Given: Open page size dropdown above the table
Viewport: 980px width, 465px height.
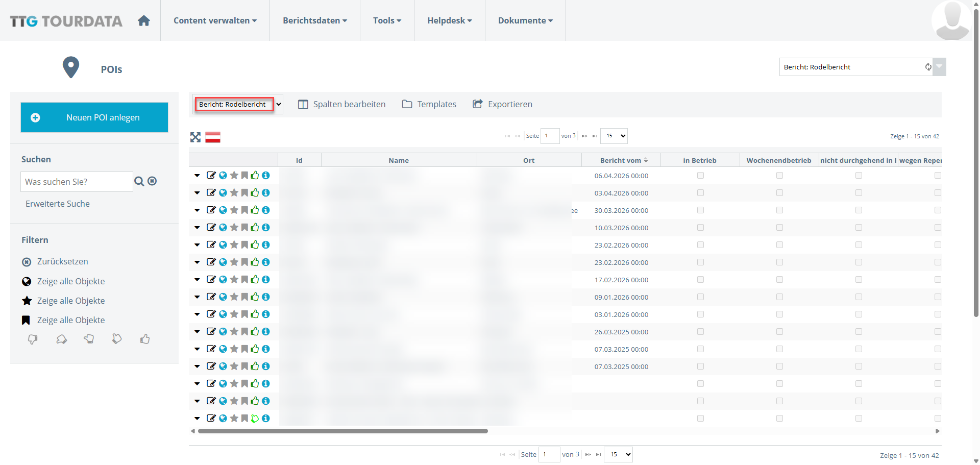Looking at the screenshot, I should 614,136.
